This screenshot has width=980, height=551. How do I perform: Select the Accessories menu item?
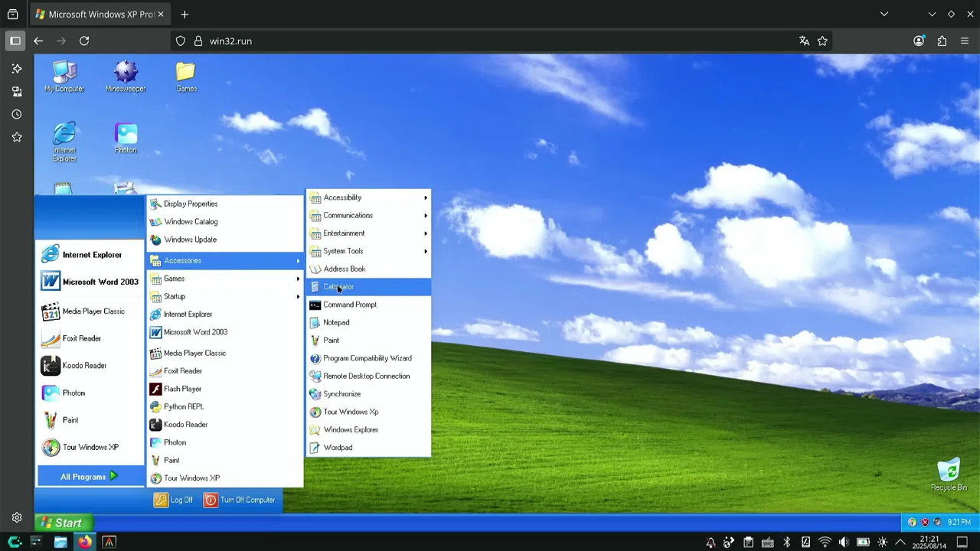225,261
